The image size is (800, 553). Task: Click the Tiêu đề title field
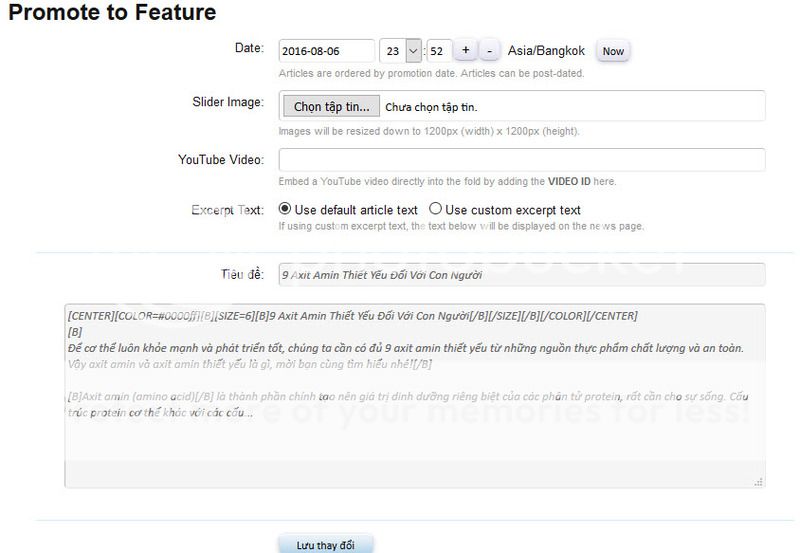[x=521, y=274]
